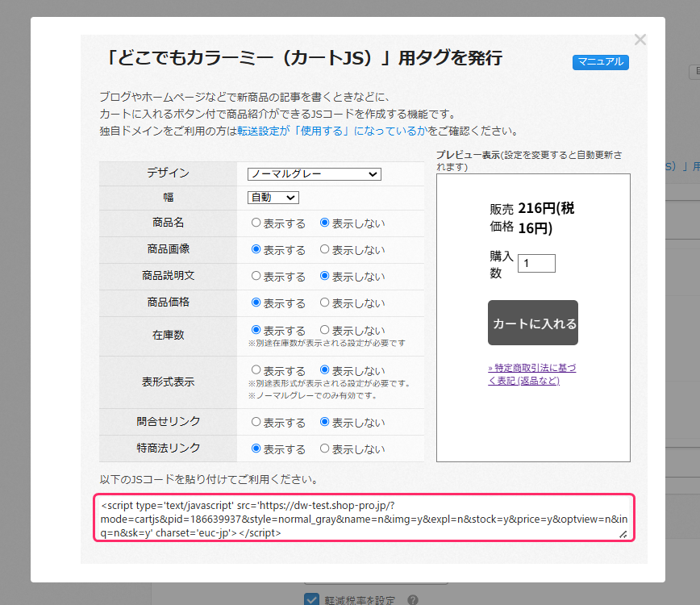This screenshot has height=605, width=700.
Task: Expand the 幅 dropdown set to 自動
Action: pyautogui.click(x=273, y=198)
